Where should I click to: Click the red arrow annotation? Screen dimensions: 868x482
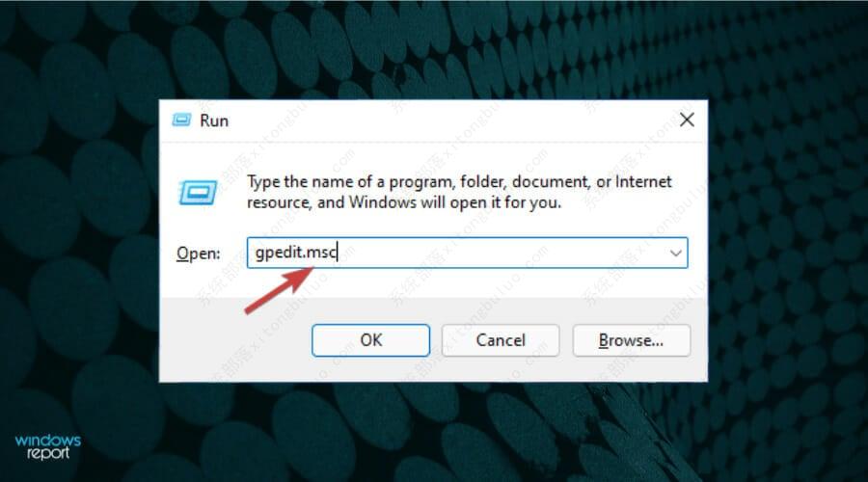279,290
